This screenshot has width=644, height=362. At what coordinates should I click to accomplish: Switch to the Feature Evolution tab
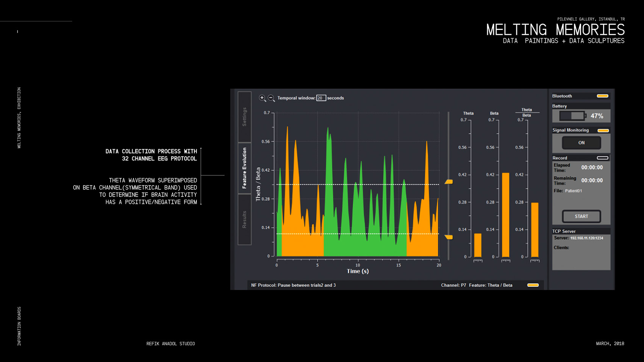(244, 168)
